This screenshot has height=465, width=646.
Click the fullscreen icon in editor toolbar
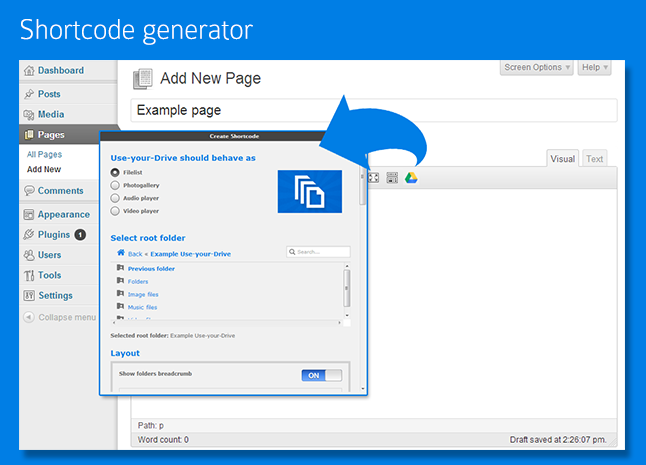(373, 178)
